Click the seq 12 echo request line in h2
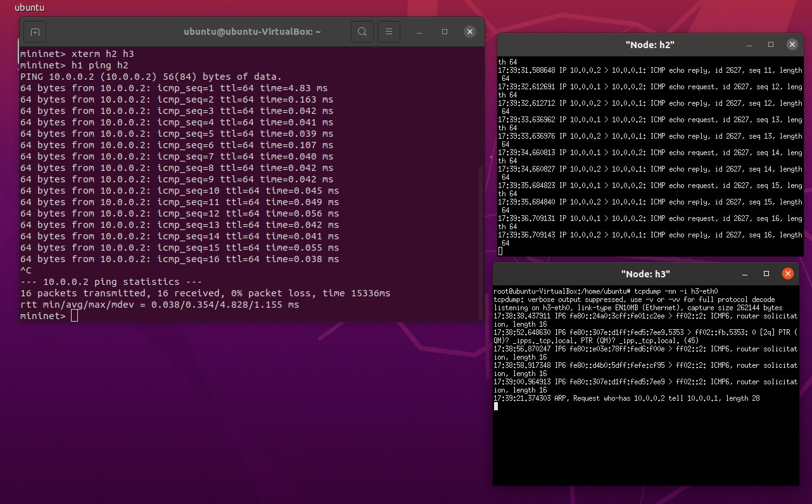 pyautogui.click(x=650, y=91)
